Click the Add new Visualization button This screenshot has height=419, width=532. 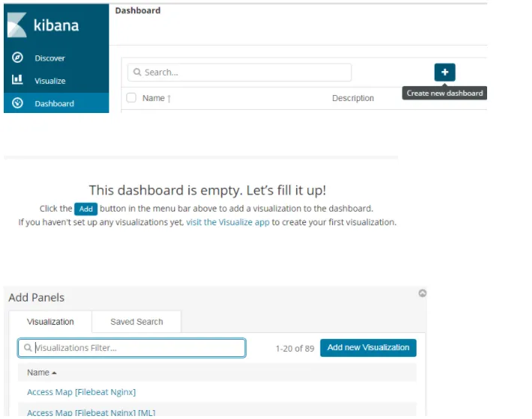tap(368, 348)
